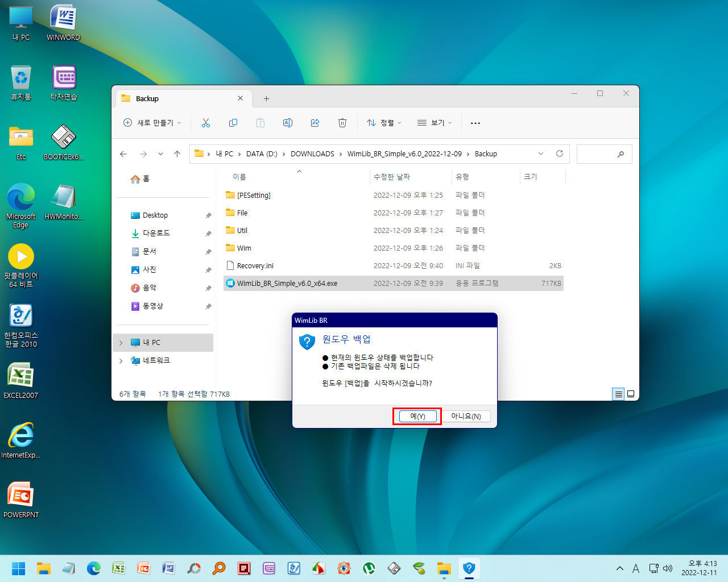728x582 pixels.
Task: Select the 팟플레이어 64 비트 desktop icon
Action: coord(21,266)
